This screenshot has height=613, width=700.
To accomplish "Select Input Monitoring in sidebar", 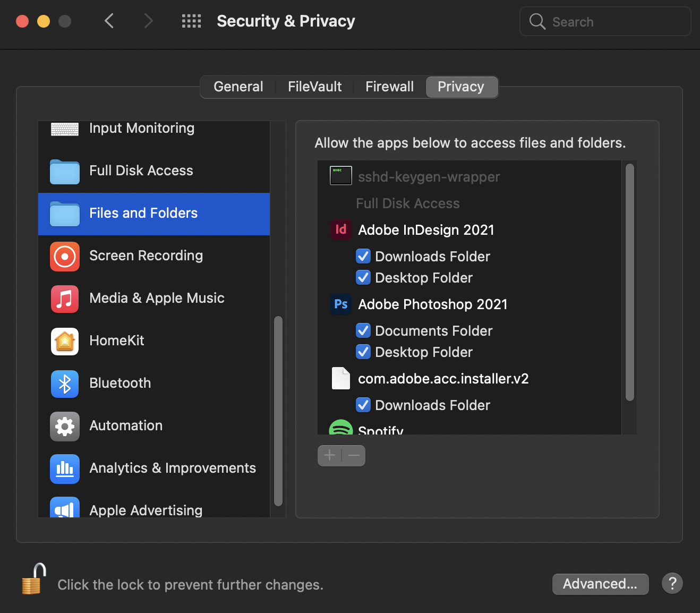I will point(154,129).
